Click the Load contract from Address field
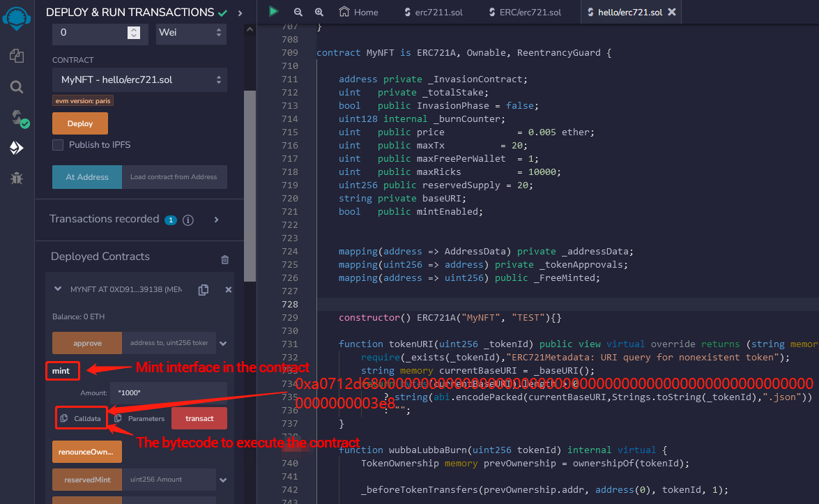The height and width of the screenshot is (504, 819). 174,177
